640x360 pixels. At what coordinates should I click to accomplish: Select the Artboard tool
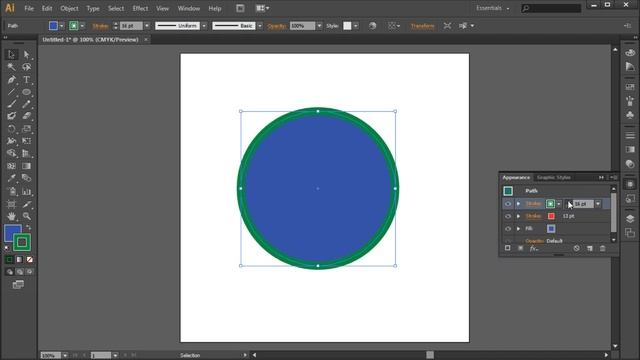coord(11,204)
